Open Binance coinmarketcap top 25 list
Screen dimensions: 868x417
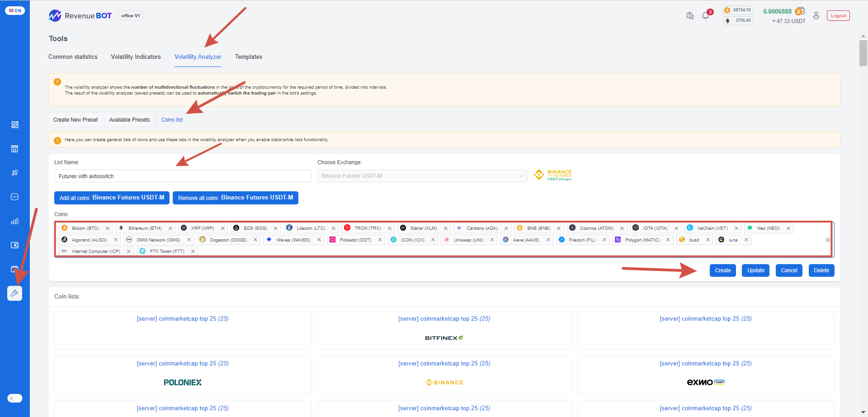click(444, 375)
